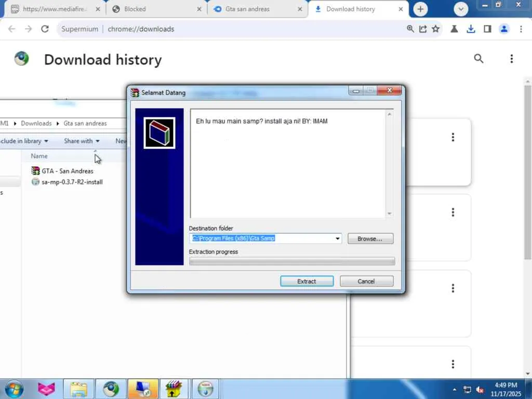
Task: Toggle the side panel icon
Action: (x=487, y=29)
